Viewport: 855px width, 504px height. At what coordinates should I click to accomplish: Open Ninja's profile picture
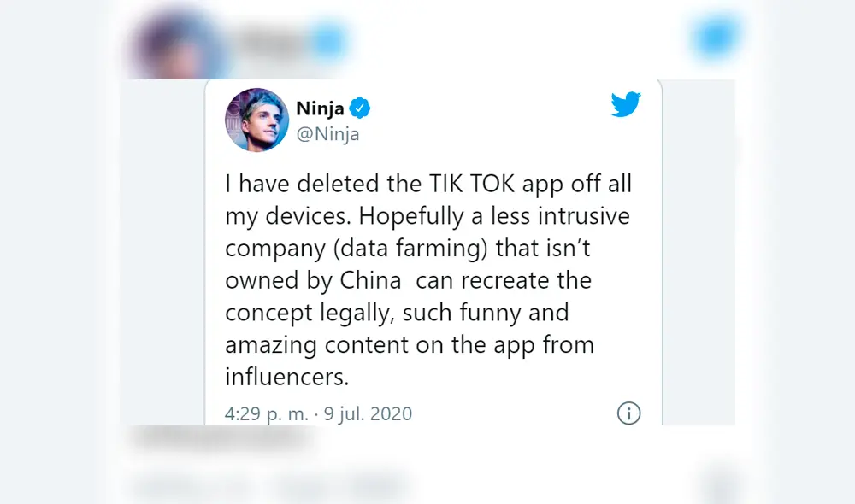pyautogui.click(x=256, y=120)
